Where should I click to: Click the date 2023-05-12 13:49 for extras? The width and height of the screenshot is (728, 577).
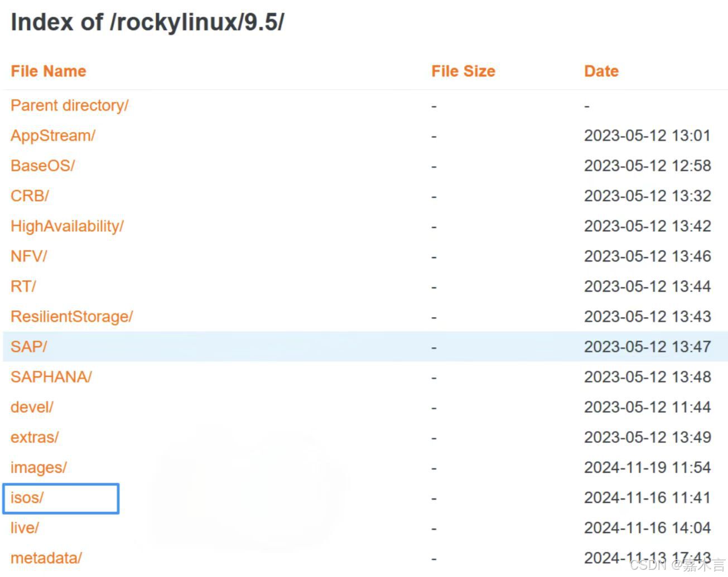[x=647, y=437]
